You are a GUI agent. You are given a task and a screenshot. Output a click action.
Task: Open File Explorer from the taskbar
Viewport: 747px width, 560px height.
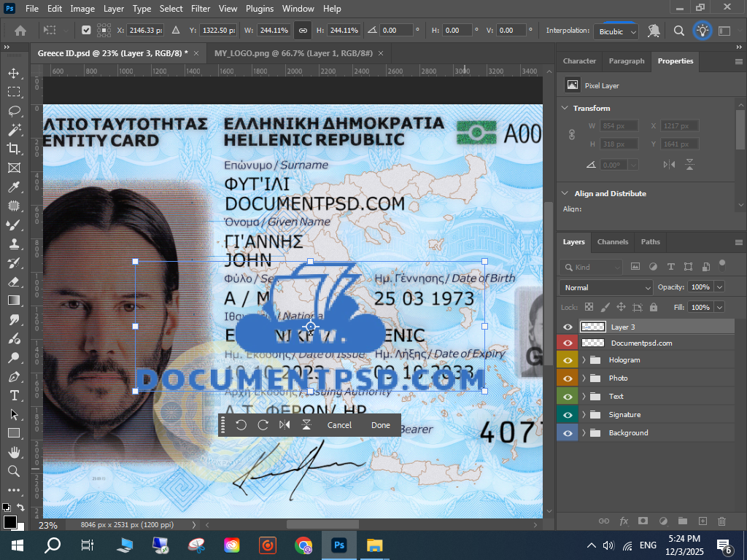click(x=374, y=545)
